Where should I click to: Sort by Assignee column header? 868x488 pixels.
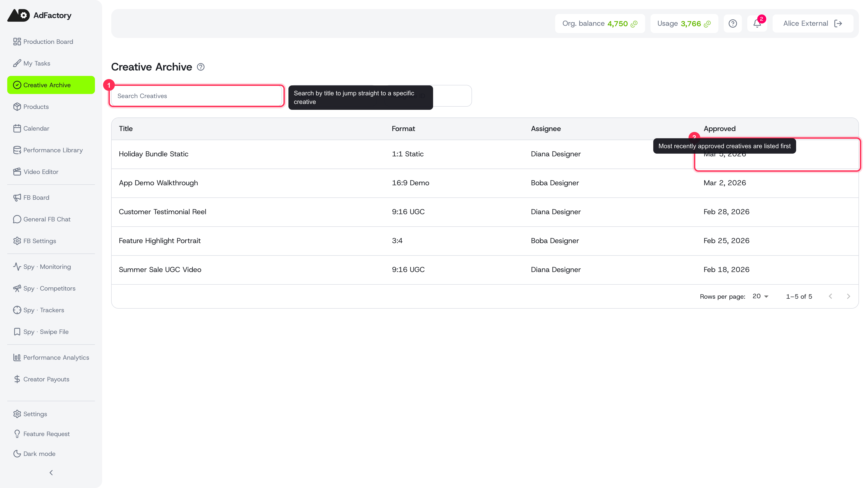[x=545, y=129]
